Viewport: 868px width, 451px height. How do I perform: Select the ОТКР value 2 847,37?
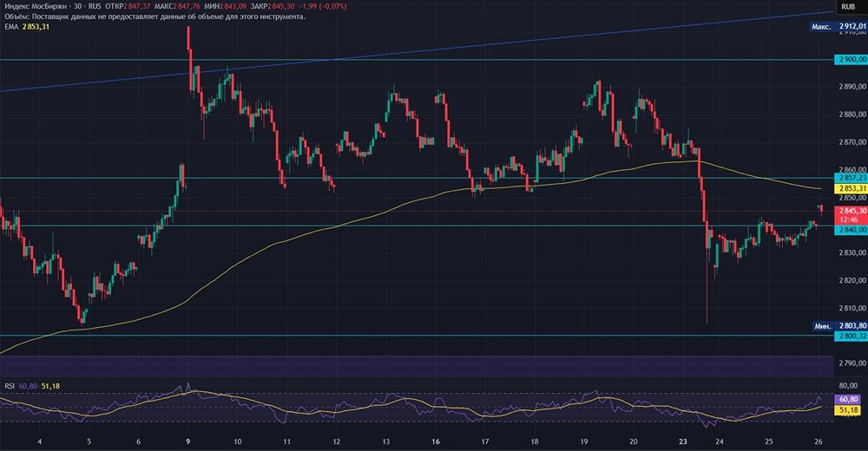[x=138, y=7]
